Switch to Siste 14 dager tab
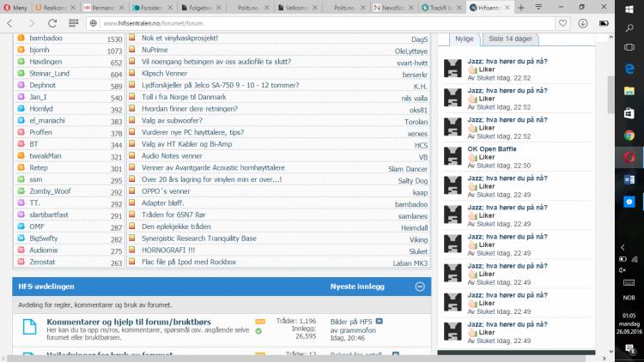This screenshot has height=362, width=644. [510, 39]
